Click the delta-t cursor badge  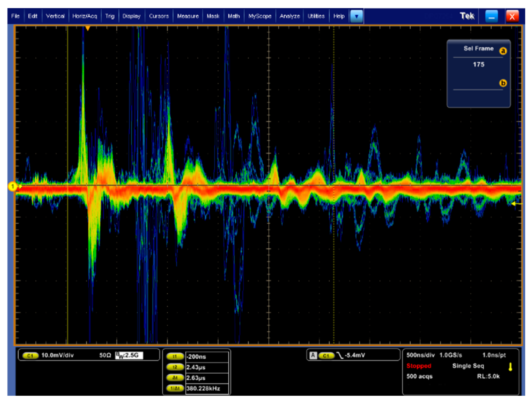tap(175, 378)
